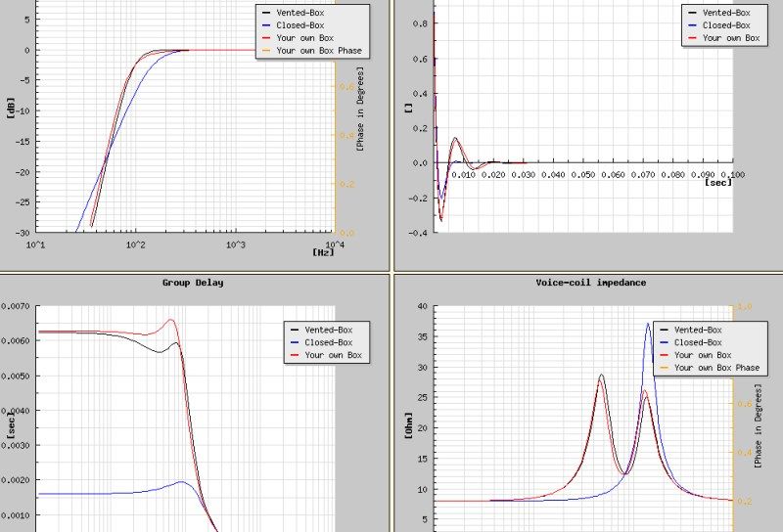The width and height of the screenshot is (783, 532).
Task: Click the 10^3 frequency tick label
Action: [x=235, y=244]
